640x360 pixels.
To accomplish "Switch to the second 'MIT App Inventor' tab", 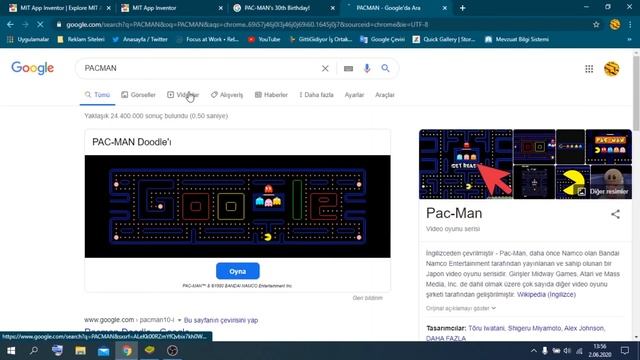I will pyautogui.click(x=171, y=8).
